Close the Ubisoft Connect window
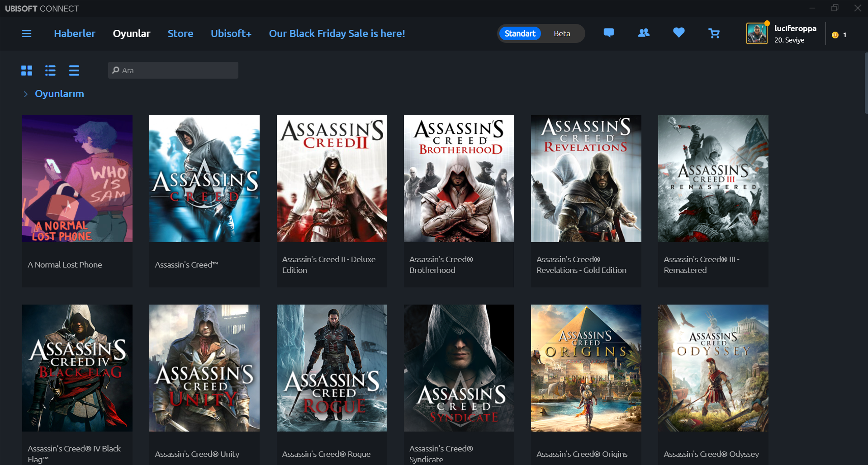 tap(858, 8)
